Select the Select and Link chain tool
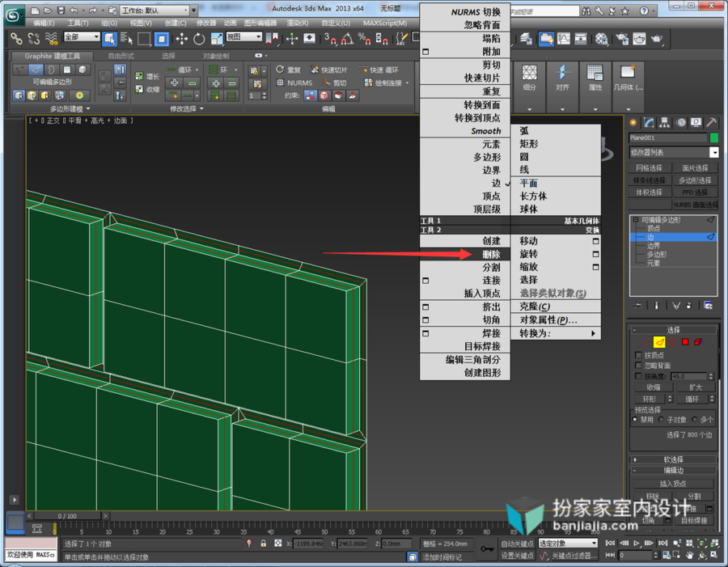The width and height of the screenshot is (728, 567). coord(16,39)
